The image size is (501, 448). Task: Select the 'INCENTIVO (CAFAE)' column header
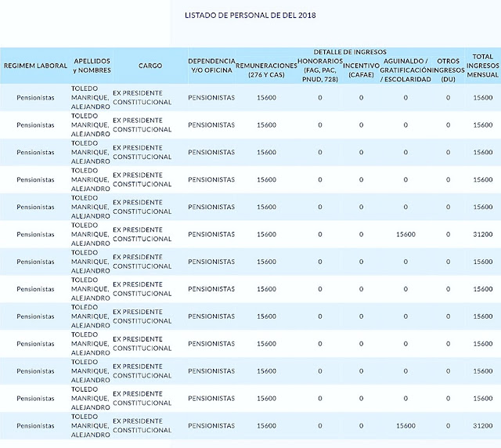point(361,70)
